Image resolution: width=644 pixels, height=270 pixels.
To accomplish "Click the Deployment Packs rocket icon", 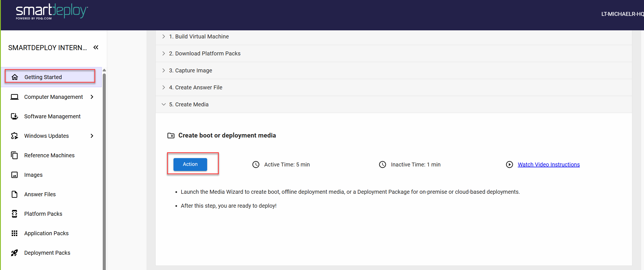I will click(x=14, y=253).
